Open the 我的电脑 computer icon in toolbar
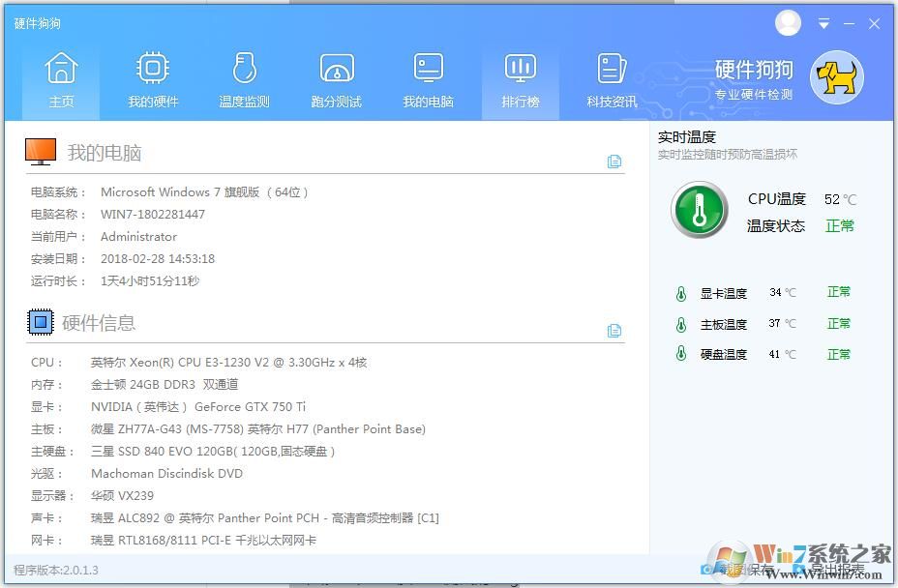Viewport: 898px width, 588px height. click(x=428, y=77)
